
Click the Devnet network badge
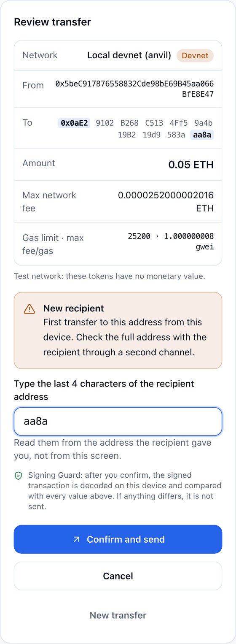coord(195,55)
